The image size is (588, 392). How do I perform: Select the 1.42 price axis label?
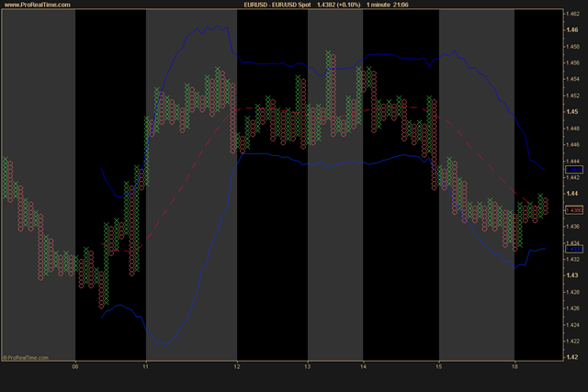pyautogui.click(x=572, y=357)
